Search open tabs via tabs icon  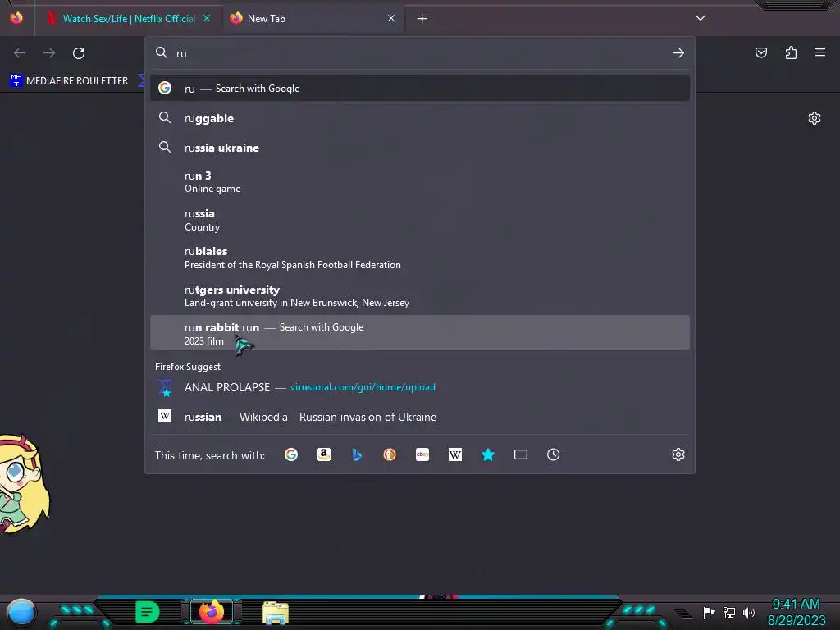point(521,454)
